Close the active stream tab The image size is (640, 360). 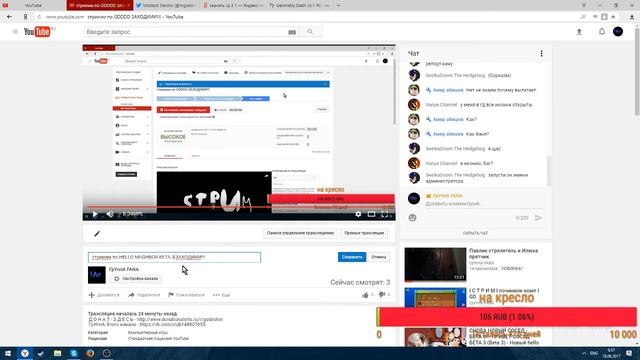[x=129, y=5]
